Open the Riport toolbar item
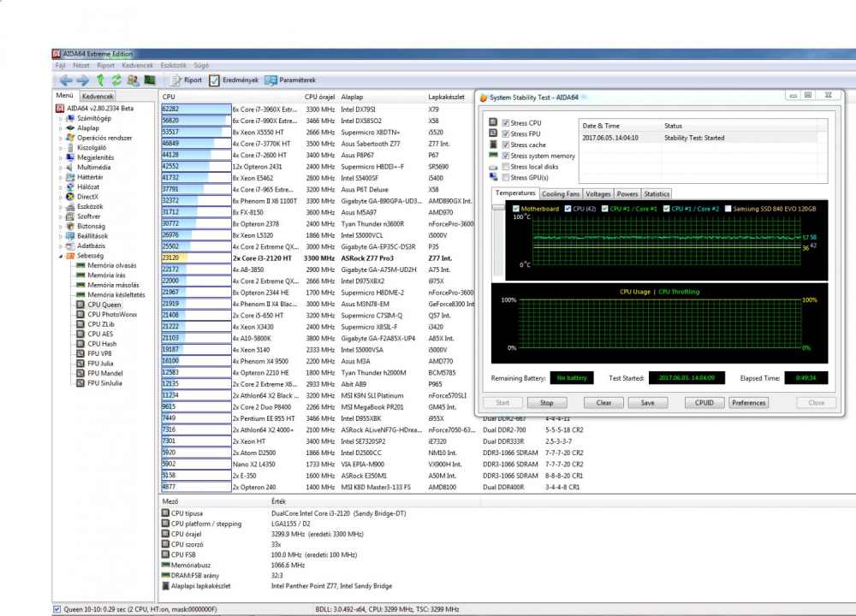 (186, 80)
